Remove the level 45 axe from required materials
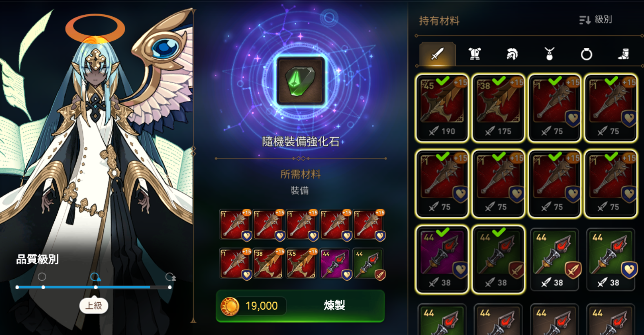This screenshot has height=335, width=644. [302, 264]
